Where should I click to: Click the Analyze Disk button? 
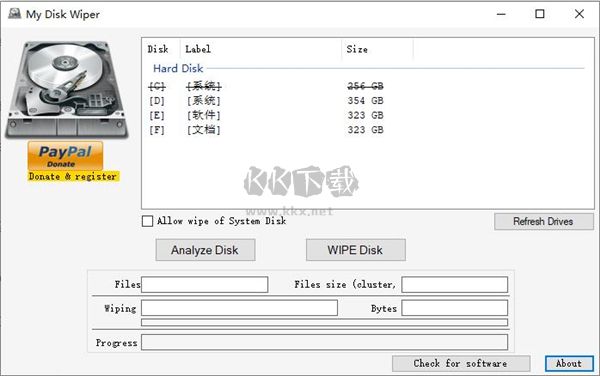pos(205,250)
